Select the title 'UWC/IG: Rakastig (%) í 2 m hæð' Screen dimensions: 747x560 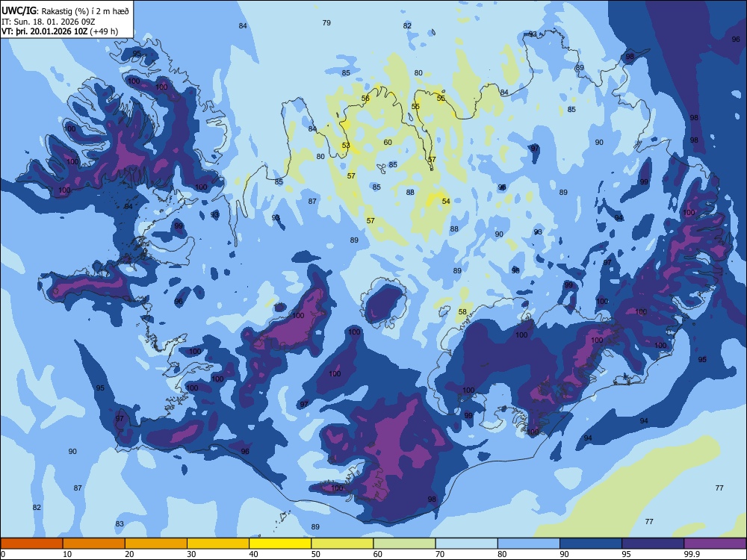(x=65, y=10)
